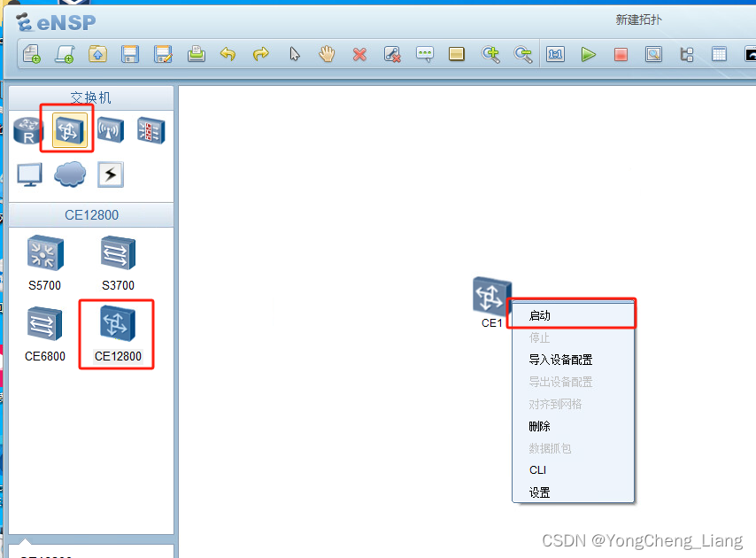Select the terminal PC device icon
This screenshot has width=756, height=558.
point(28,174)
